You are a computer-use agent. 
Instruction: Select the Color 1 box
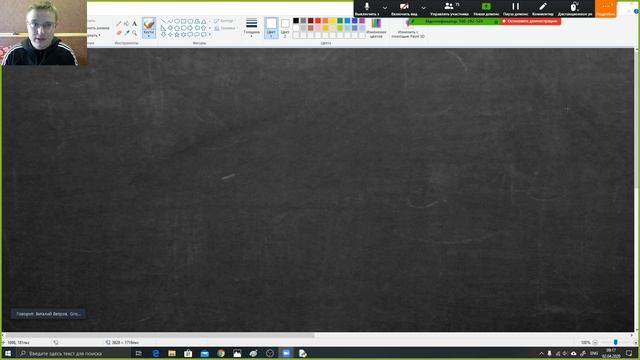tap(271, 28)
